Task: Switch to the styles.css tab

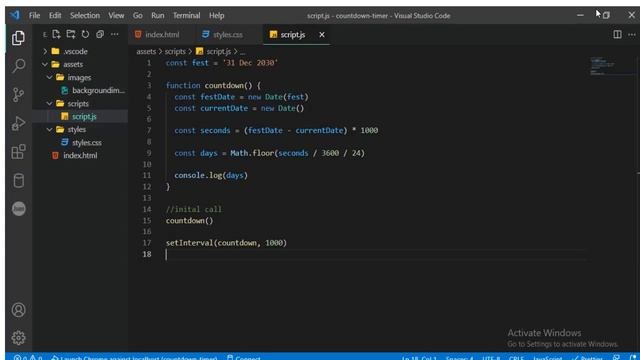Action: click(228, 35)
